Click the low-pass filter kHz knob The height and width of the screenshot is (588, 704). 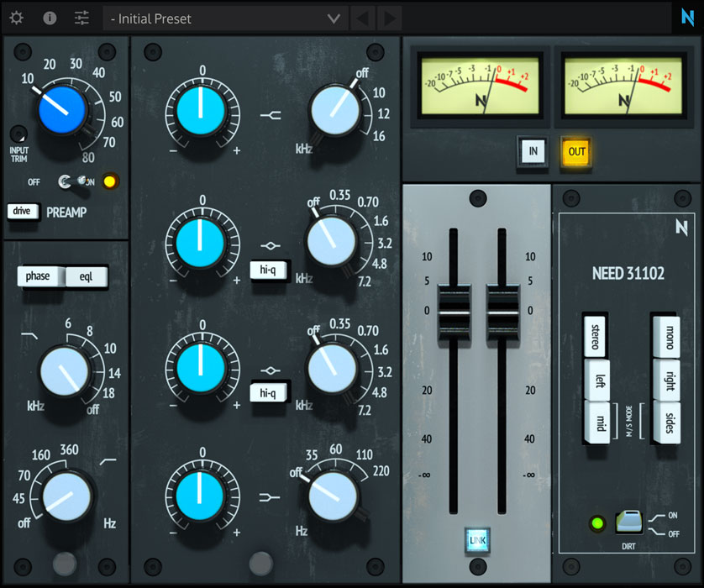click(65, 371)
